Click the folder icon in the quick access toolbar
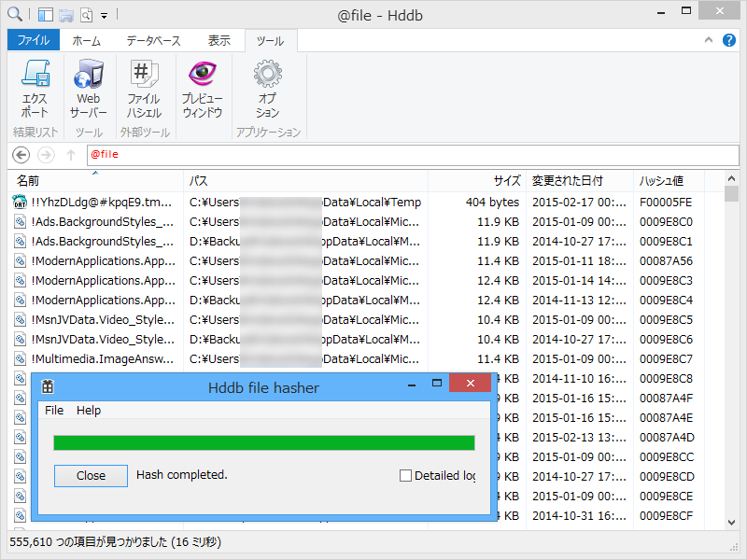The image size is (747, 560). coord(66,14)
